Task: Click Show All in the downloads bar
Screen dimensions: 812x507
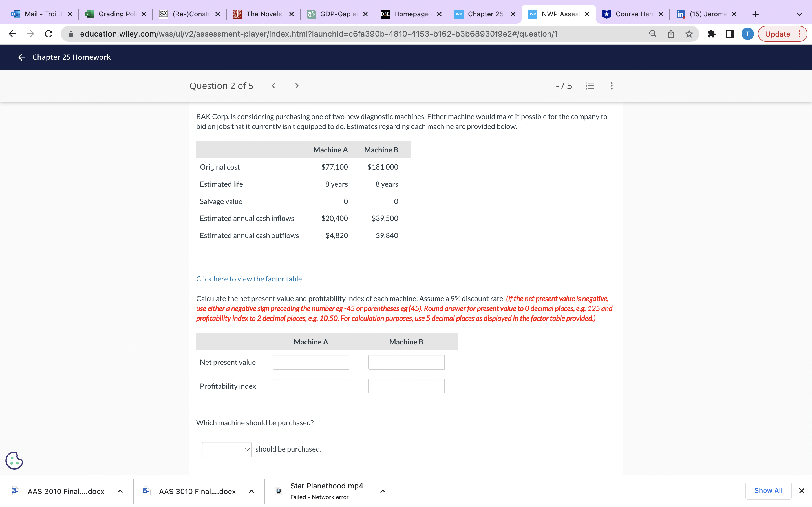Action: tap(768, 490)
